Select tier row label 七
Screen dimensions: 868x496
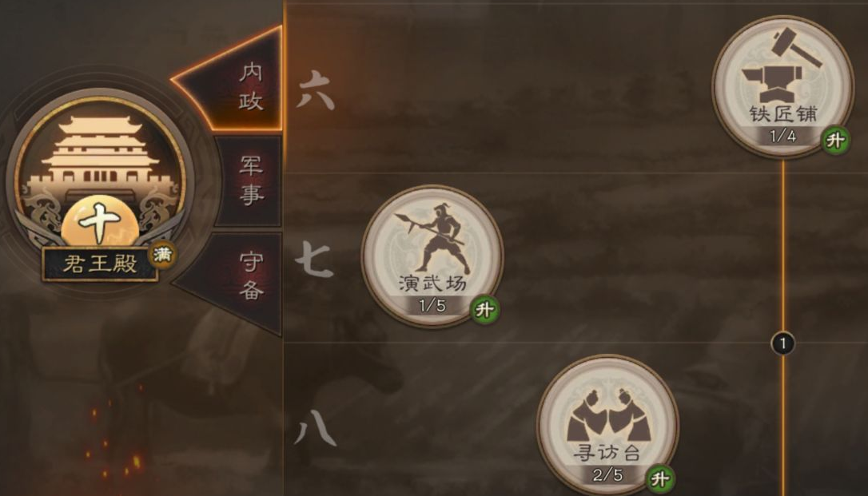(314, 259)
